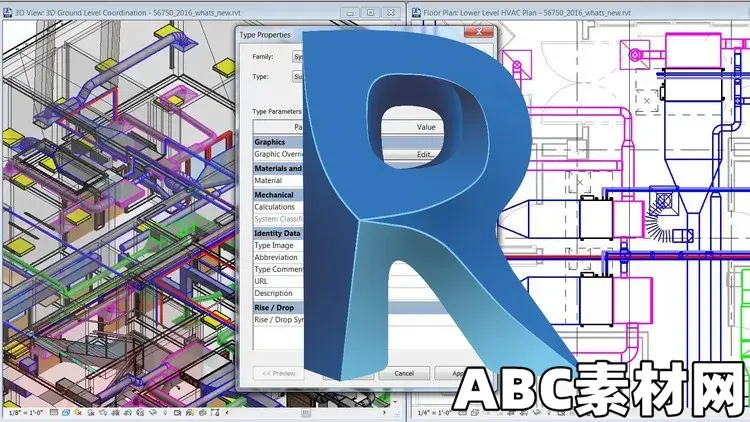
Task: Click the Type Properties dialog title
Action: [265, 35]
